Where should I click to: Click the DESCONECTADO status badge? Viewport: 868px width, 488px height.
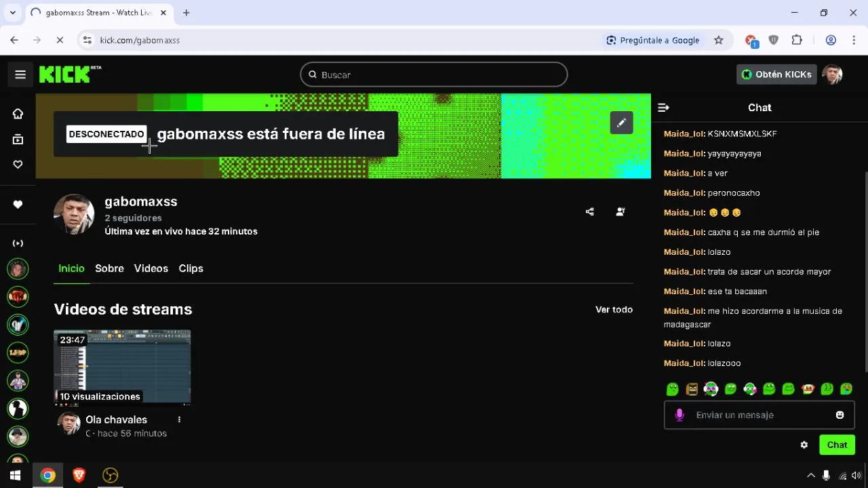(106, 134)
